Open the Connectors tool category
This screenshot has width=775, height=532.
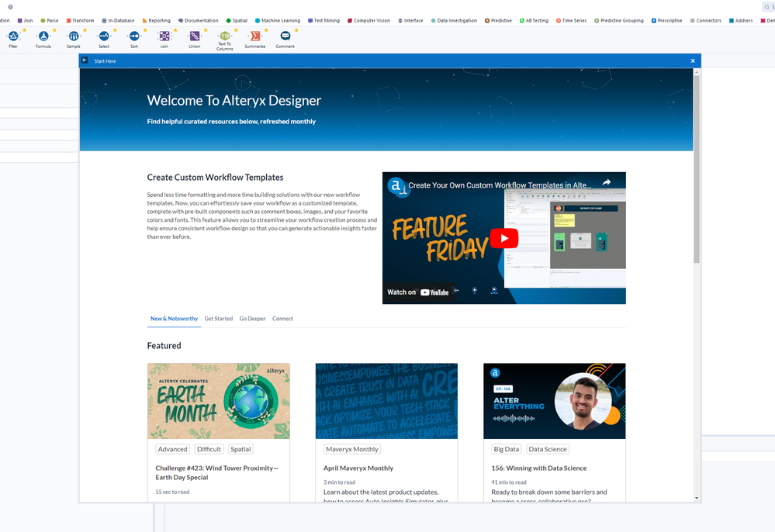[x=706, y=21]
